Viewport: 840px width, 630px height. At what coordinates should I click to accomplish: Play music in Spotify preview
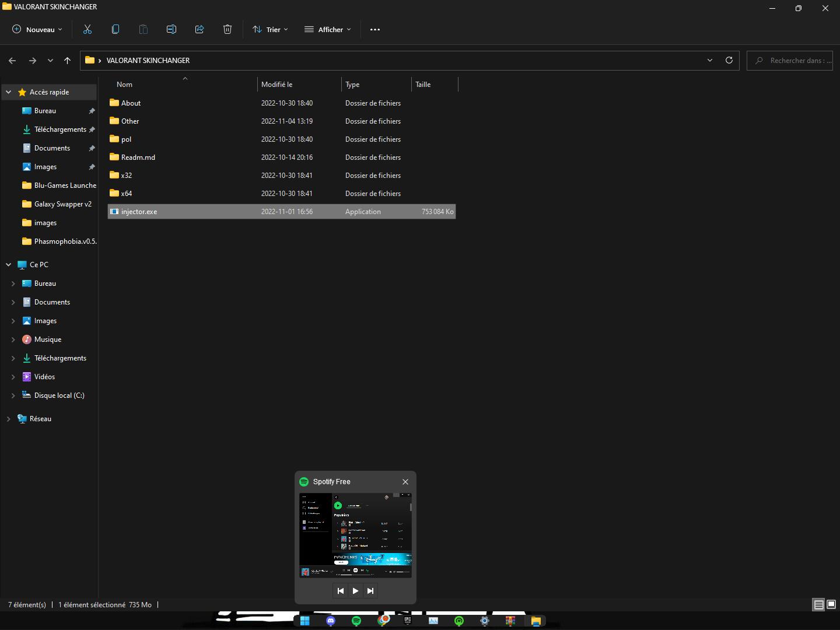tap(355, 591)
